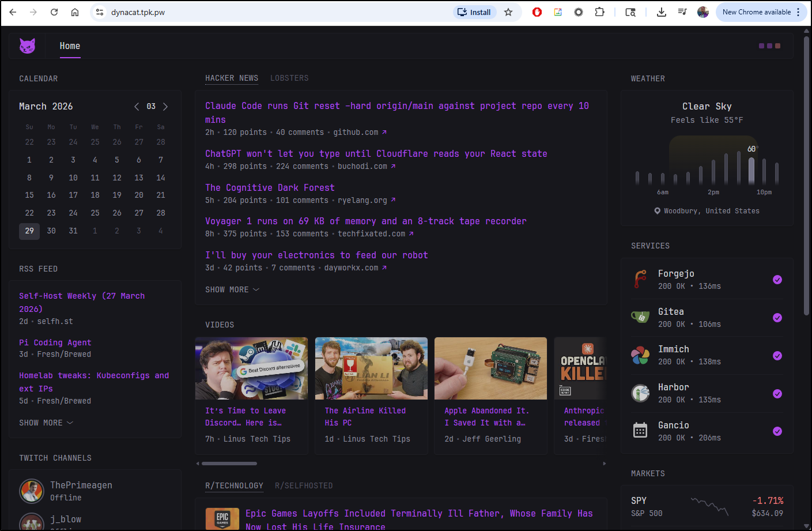Image resolution: width=812 pixels, height=531 pixels.
Task: Open the R/SELFHOSTED tab
Action: point(304,485)
